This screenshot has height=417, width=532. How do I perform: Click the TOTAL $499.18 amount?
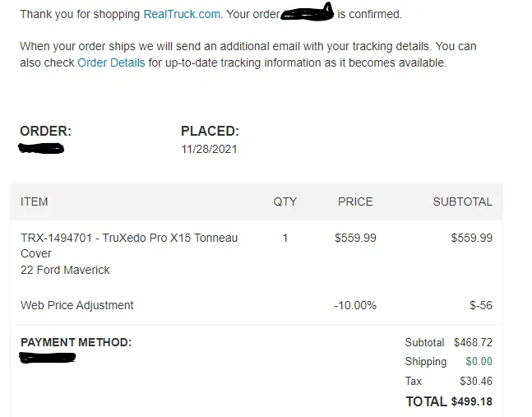pyautogui.click(x=472, y=401)
